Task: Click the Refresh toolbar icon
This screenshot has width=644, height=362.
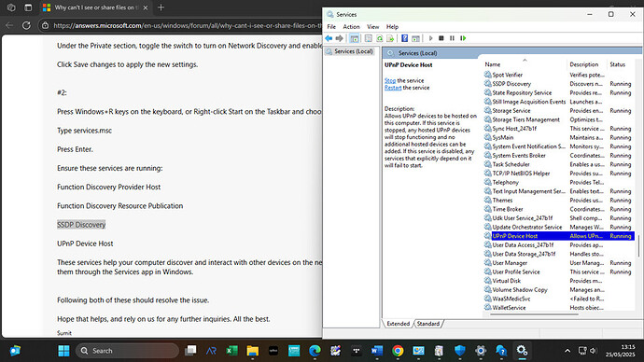Action: (x=380, y=38)
